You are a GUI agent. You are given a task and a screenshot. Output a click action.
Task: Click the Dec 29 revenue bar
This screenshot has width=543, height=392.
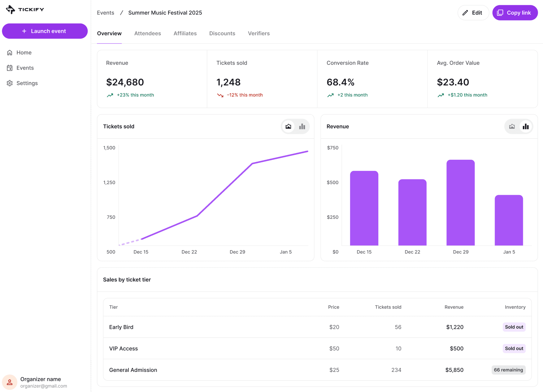point(460,203)
